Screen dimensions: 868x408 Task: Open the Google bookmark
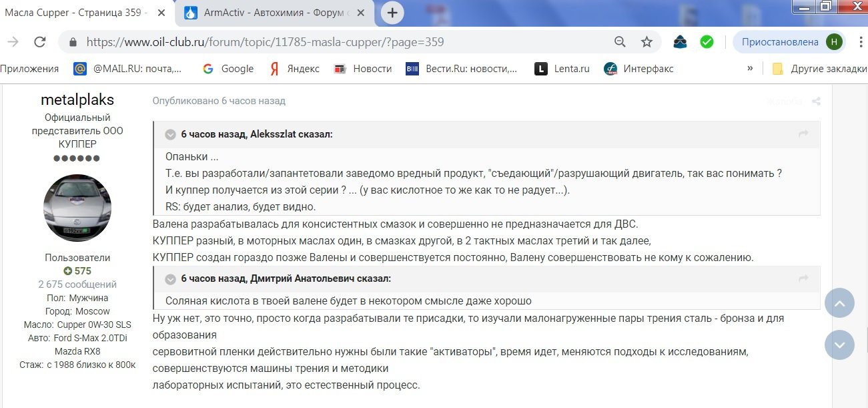tap(228, 68)
